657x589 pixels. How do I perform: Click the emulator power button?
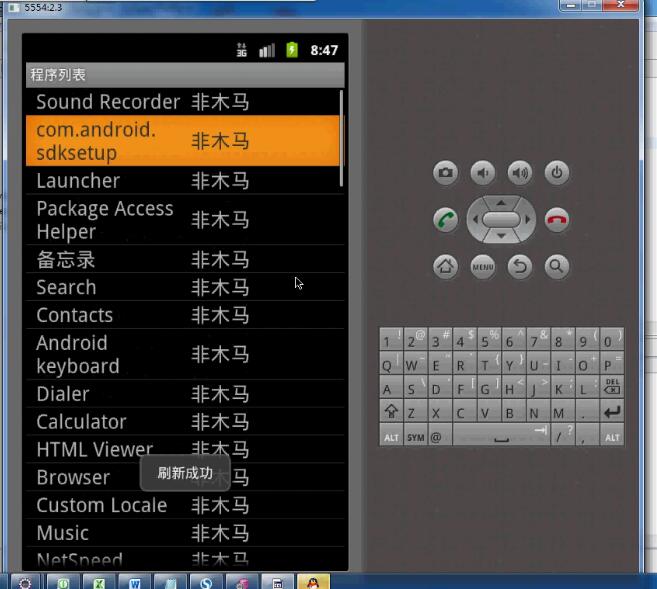point(556,173)
